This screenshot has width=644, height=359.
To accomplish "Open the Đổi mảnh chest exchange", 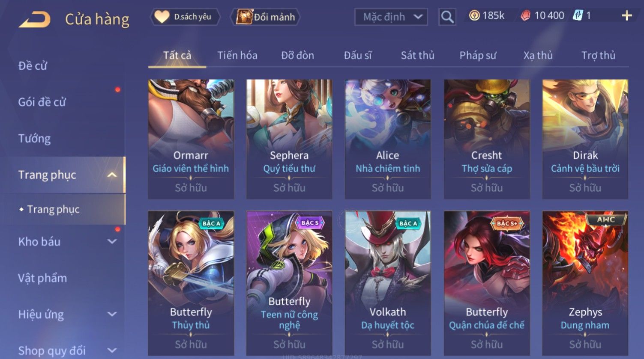I will pos(266,17).
